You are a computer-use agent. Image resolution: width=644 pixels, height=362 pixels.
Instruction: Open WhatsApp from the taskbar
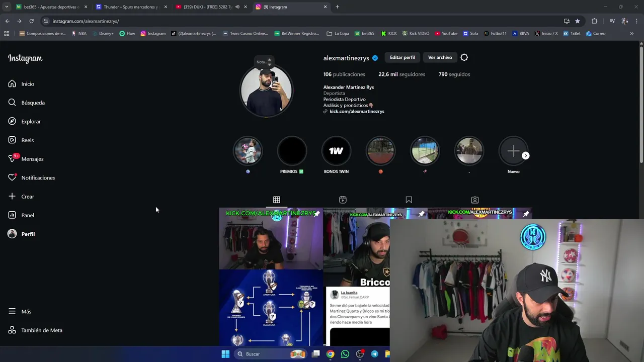(x=345, y=354)
